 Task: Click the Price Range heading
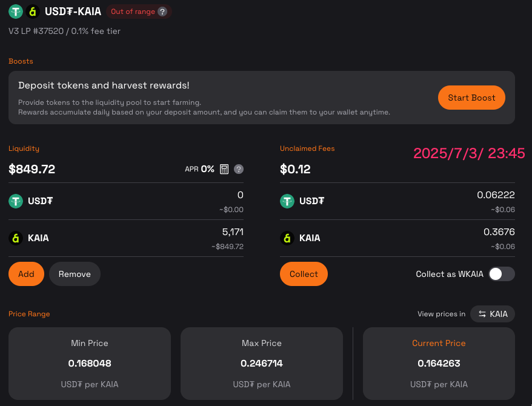coord(29,314)
